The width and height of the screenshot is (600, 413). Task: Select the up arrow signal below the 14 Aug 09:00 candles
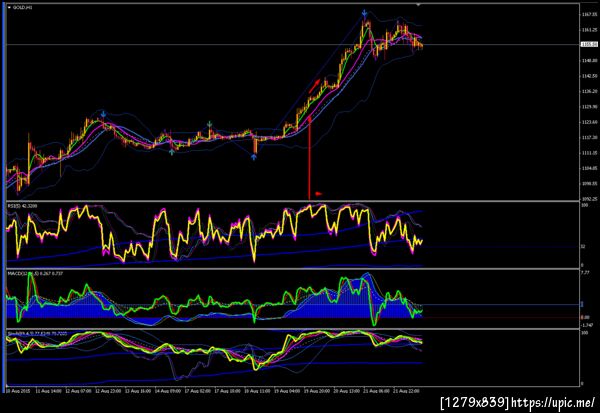[x=172, y=152]
